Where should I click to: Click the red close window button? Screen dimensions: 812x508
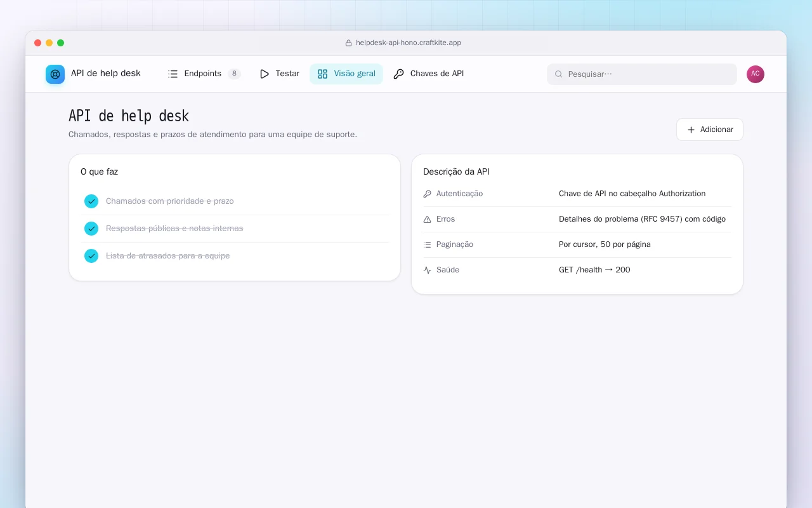[37, 43]
